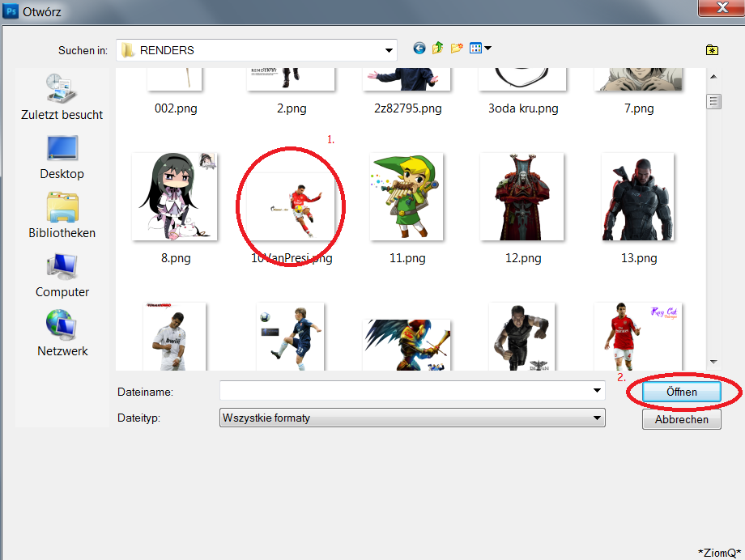Open the Dateityp Wszystkie formaty dropdown
This screenshot has width=745, height=560.
pos(412,418)
